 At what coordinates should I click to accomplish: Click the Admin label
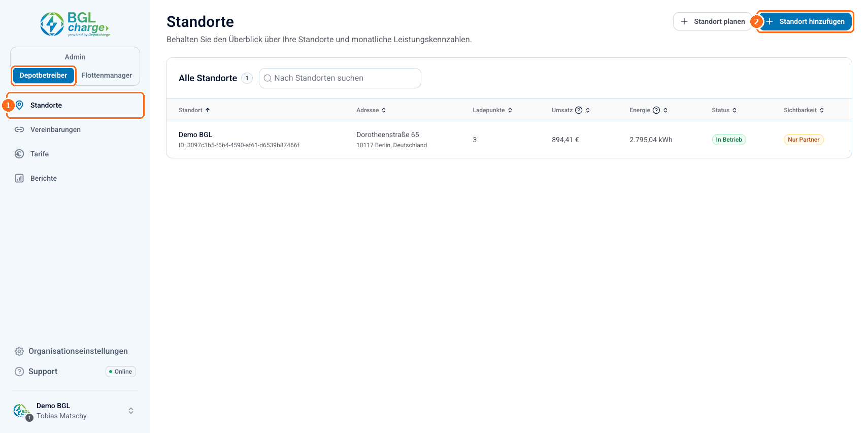(x=75, y=57)
